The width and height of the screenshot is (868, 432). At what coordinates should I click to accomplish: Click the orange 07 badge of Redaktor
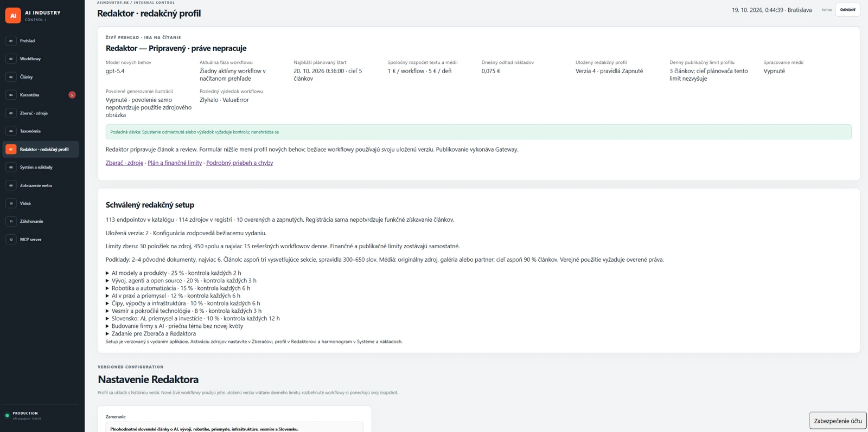coord(11,149)
